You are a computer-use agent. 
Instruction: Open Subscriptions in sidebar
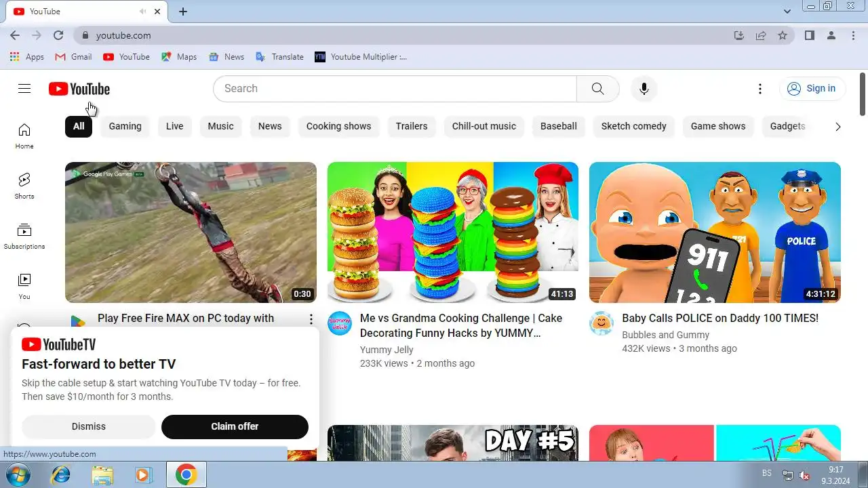pyautogui.click(x=24, y=236)
